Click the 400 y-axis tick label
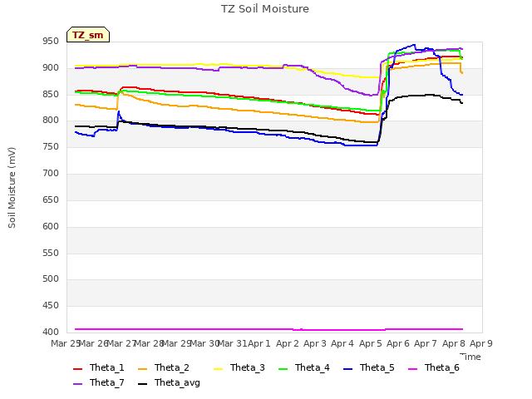532x399 pixels. (x=51, y=332)
